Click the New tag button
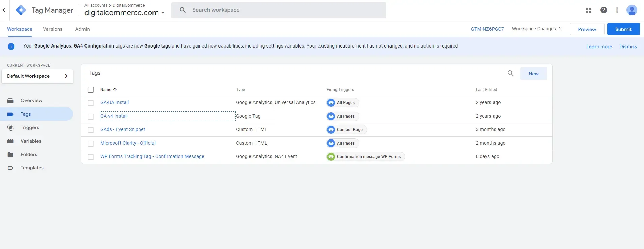Image resolution: width=644 pixels, height=249 pixels. [533, 74]
